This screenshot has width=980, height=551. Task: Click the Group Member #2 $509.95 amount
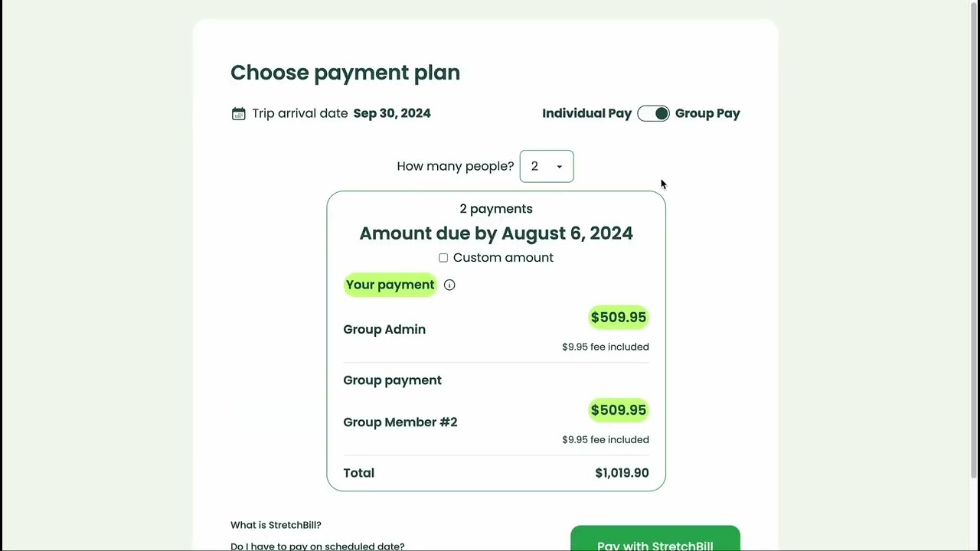(618, 410)
